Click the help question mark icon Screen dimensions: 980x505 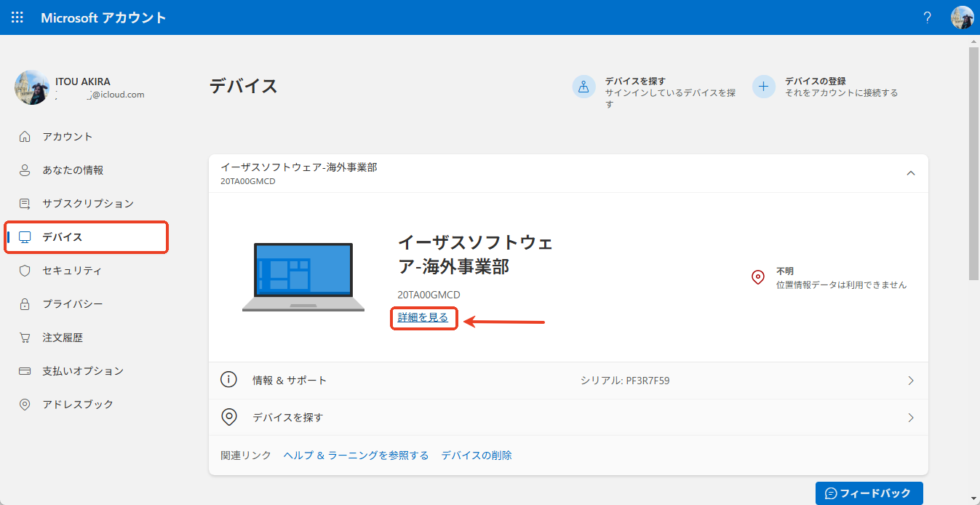pyautogui.click(x=927, y=17)
